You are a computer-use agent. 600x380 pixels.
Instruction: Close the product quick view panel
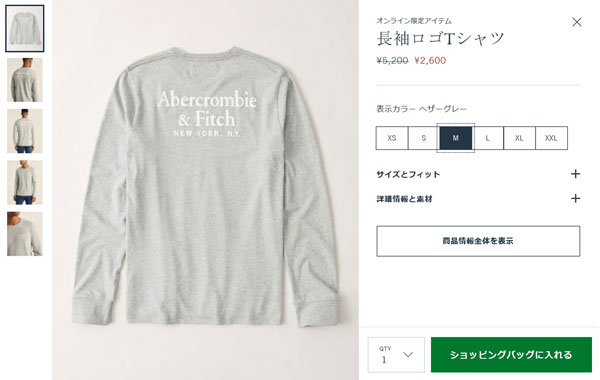[577, 22]
